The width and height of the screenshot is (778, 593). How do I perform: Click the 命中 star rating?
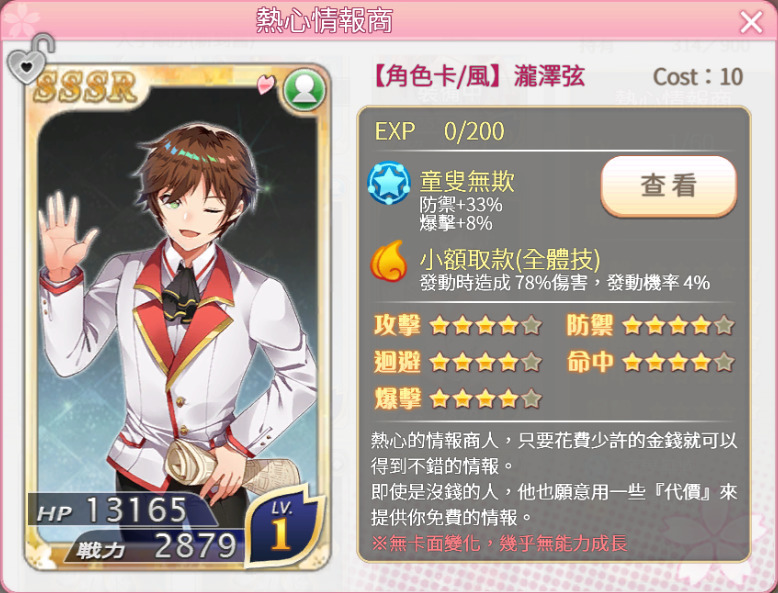(x=678, y=362)
